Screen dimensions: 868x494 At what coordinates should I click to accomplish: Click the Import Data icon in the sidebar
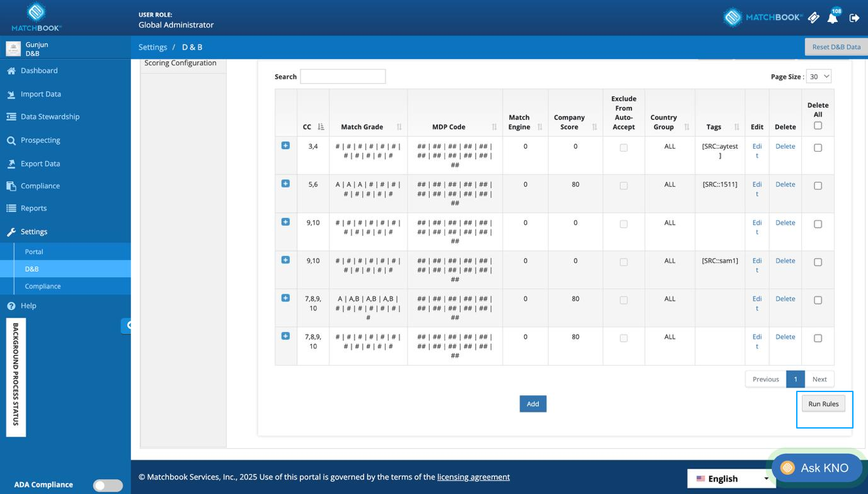(x=11, y=94)
